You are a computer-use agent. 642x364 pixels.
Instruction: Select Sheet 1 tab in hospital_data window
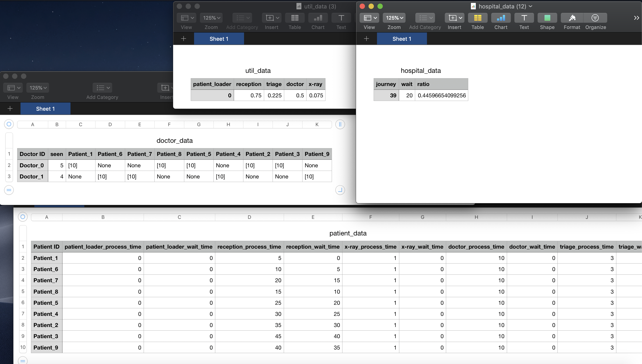[x=402, y=39]
